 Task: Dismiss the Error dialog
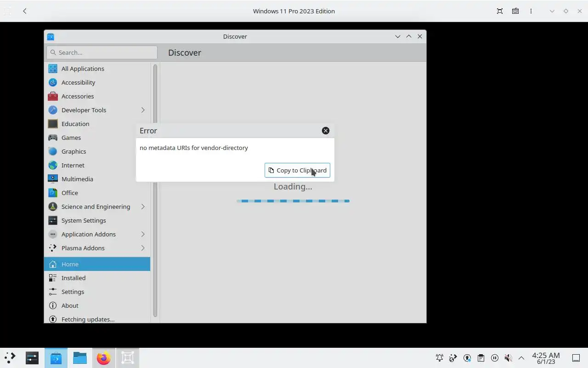pos(326,131)
